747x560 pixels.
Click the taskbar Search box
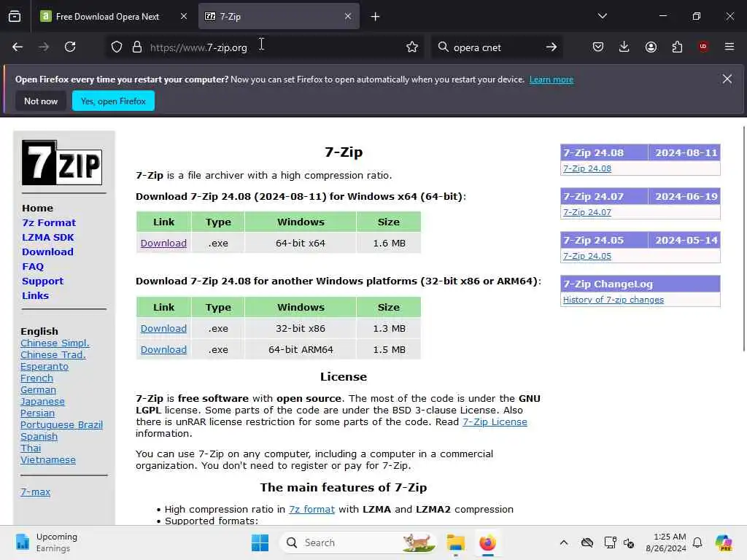pyautogui.click(x=358, y=542)
